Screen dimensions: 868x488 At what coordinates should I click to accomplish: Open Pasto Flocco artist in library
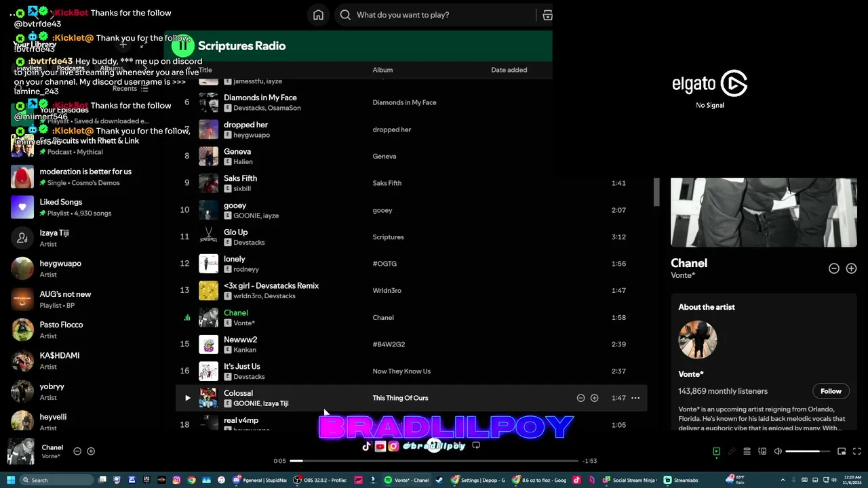tap(81, 330)
